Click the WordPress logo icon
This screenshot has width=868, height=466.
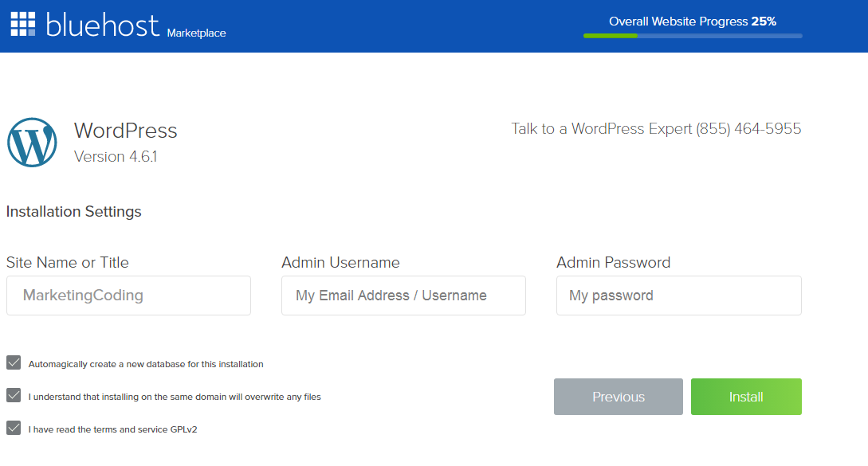point(32,143)
